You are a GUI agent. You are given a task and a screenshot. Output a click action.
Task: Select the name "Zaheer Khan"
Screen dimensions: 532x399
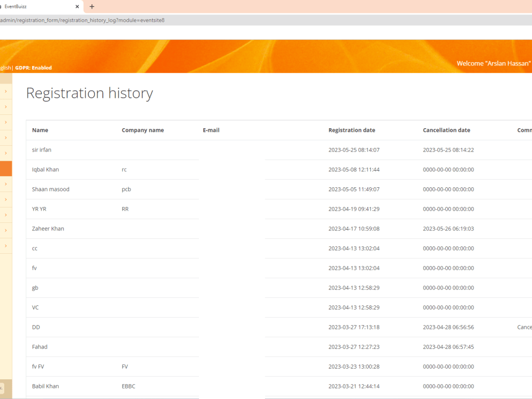[x=48, y=229]
